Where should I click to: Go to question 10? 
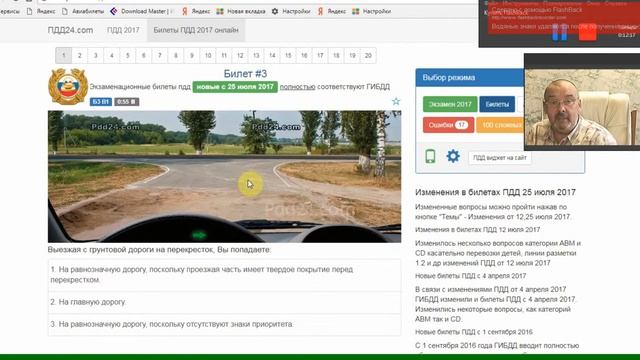[x=208, y=56]
